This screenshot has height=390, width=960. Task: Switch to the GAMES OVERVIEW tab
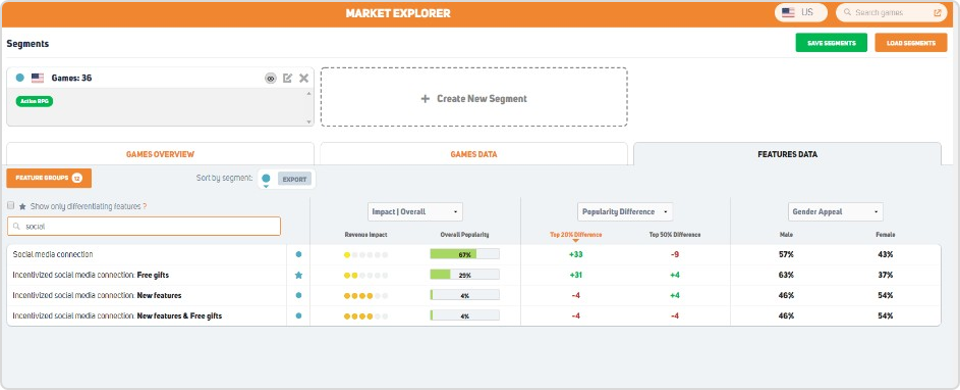point(160,154)
